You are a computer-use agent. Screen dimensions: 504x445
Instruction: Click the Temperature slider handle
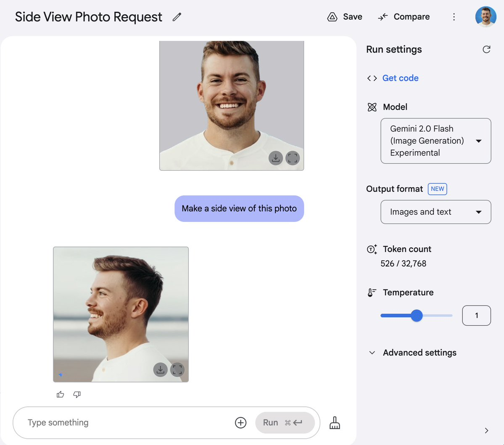417,316
